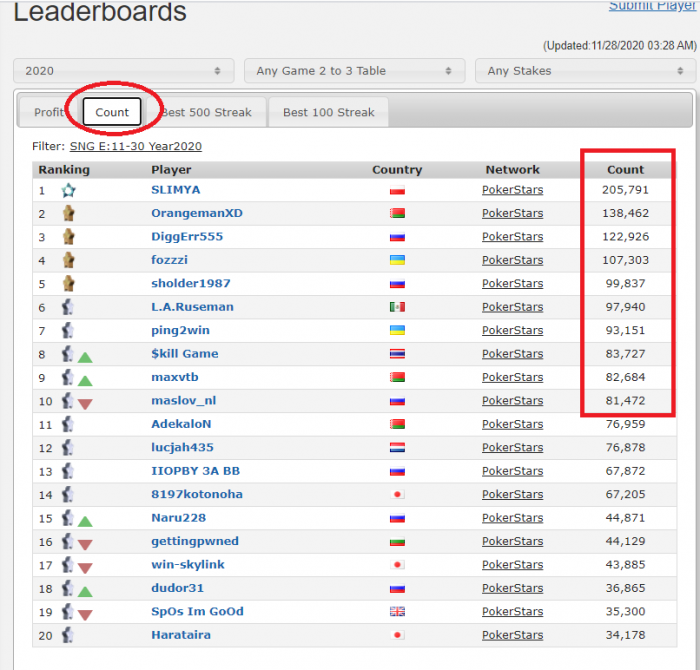Click the Ranking column header

click(x=64, y=170)
